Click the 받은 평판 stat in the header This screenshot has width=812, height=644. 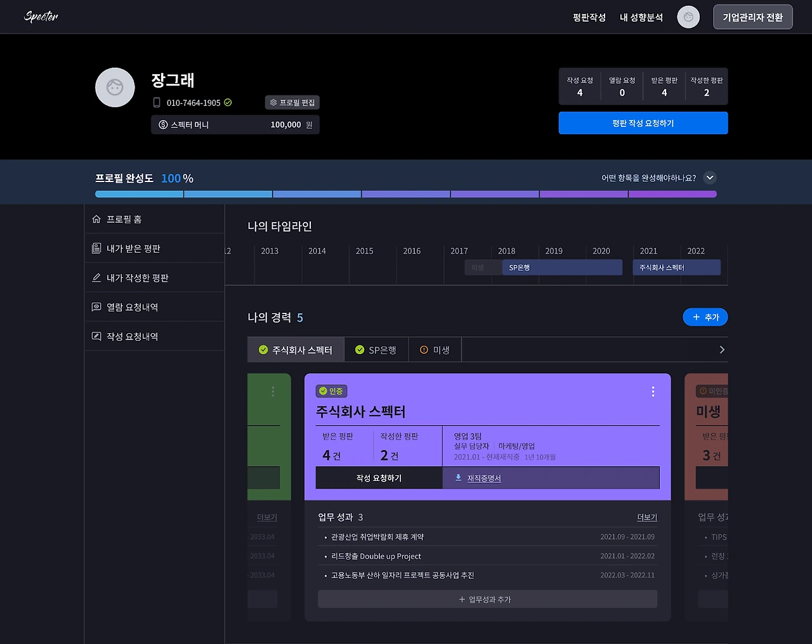(664, 87)
